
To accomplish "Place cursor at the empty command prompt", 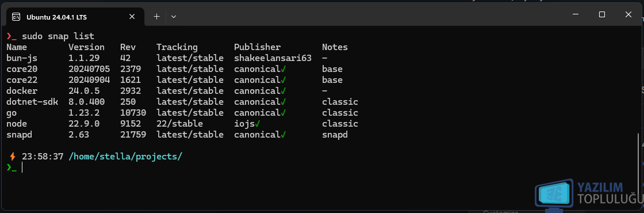I will (x=22, y=168).
